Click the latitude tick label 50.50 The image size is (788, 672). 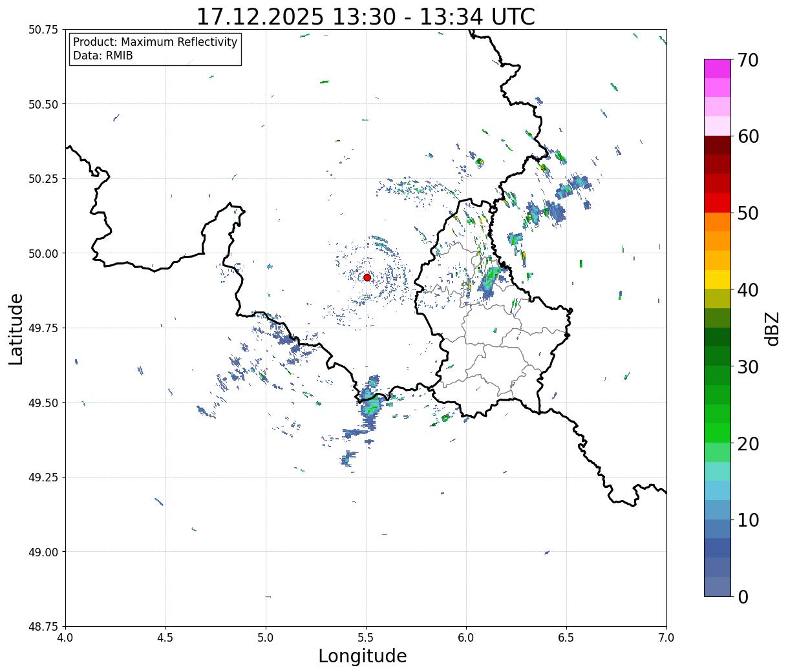[43, 104]
